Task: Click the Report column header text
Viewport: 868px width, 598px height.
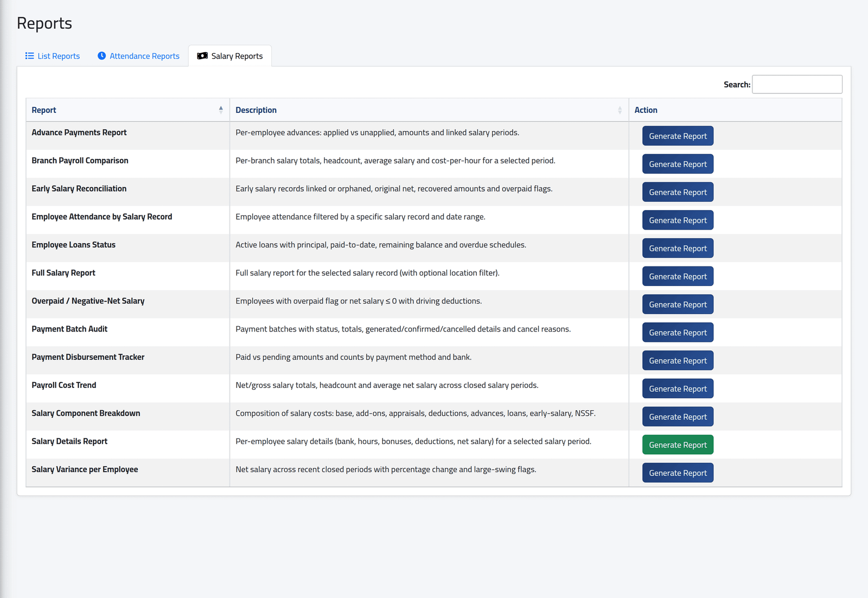Action: 44,110
